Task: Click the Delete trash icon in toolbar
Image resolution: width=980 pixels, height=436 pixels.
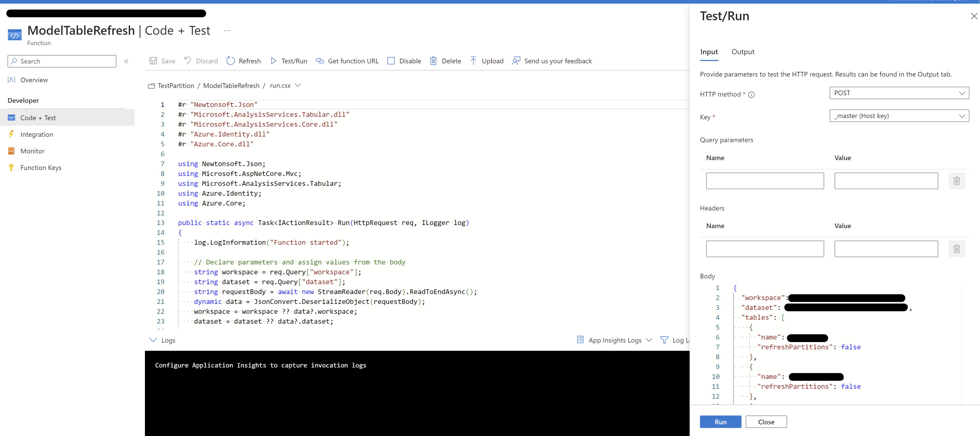Action: 433,61
